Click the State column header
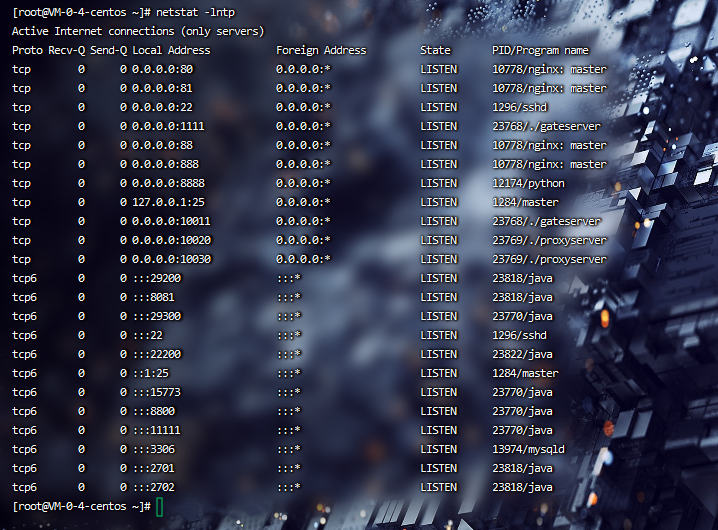The width and height of the screenshot is (718, 530). click(x=435, y=50)
